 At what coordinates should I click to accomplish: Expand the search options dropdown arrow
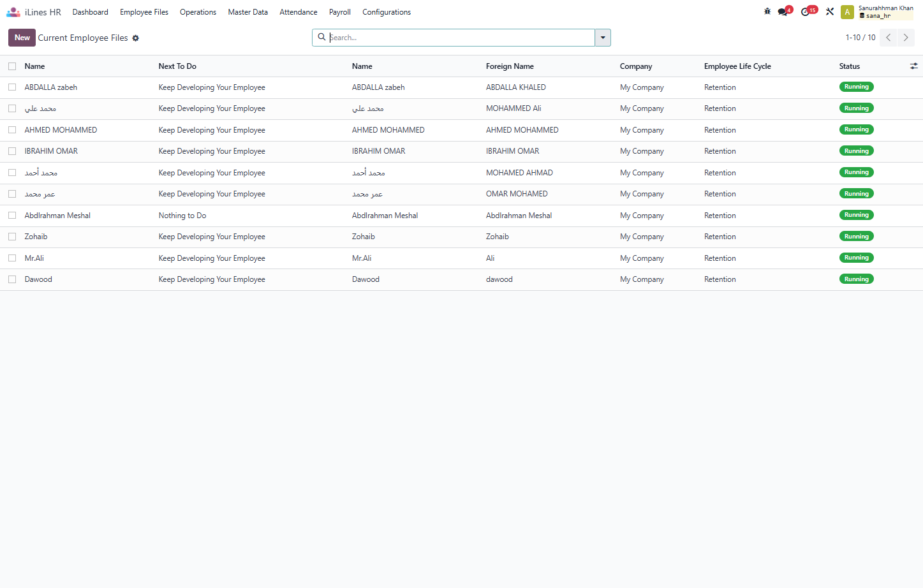tap(603, 38)
